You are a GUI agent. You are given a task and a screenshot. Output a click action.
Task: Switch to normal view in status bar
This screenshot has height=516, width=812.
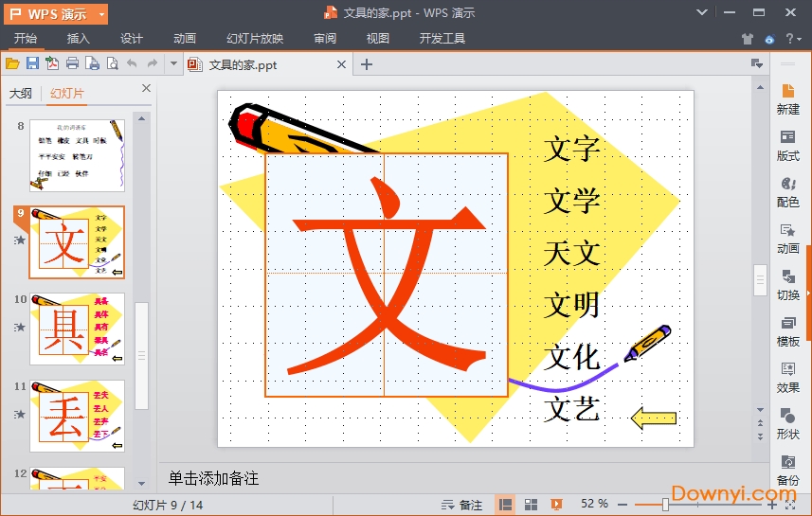506,505
